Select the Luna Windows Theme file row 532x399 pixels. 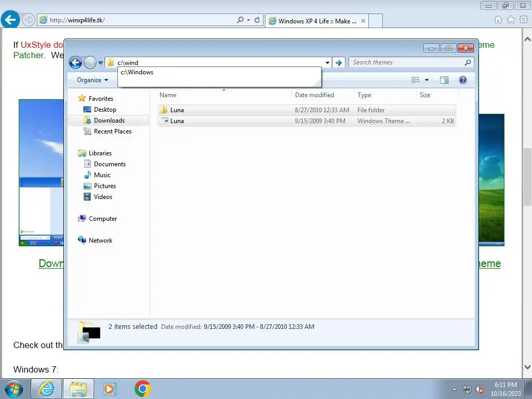(307, 121)
